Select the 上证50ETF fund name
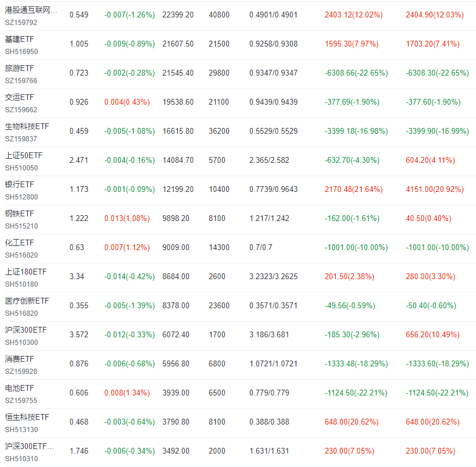Screen dimensions: 476x467 tap(24, 155)
